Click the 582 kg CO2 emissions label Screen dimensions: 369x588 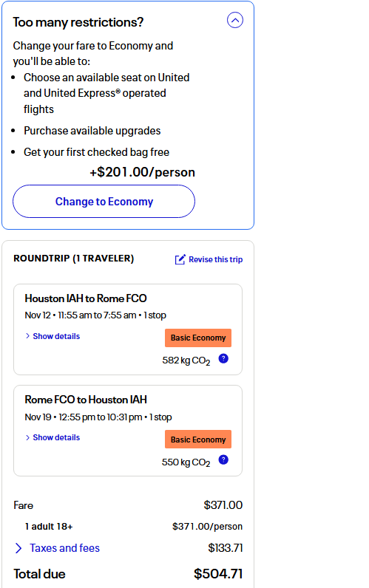tap(186, 360)
